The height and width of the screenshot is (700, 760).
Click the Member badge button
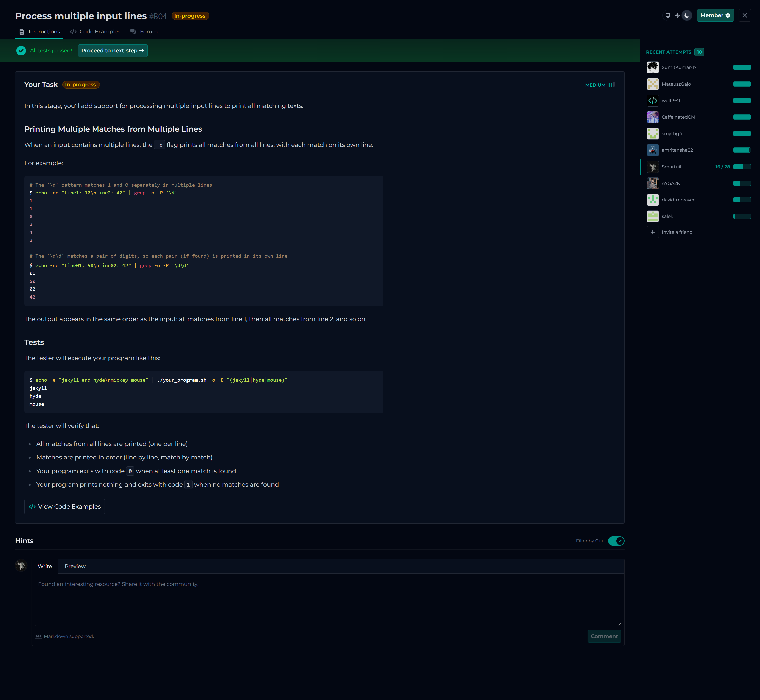coord(715,16)
